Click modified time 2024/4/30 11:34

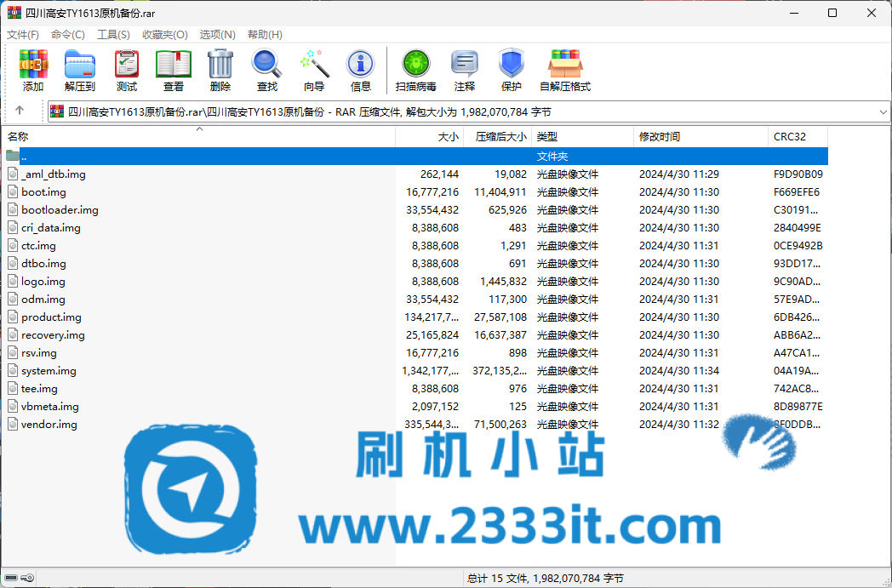679,370
